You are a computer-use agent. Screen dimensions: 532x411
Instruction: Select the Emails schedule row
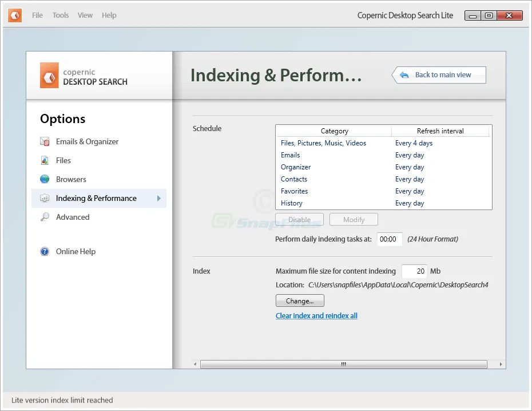click(384, 155)
